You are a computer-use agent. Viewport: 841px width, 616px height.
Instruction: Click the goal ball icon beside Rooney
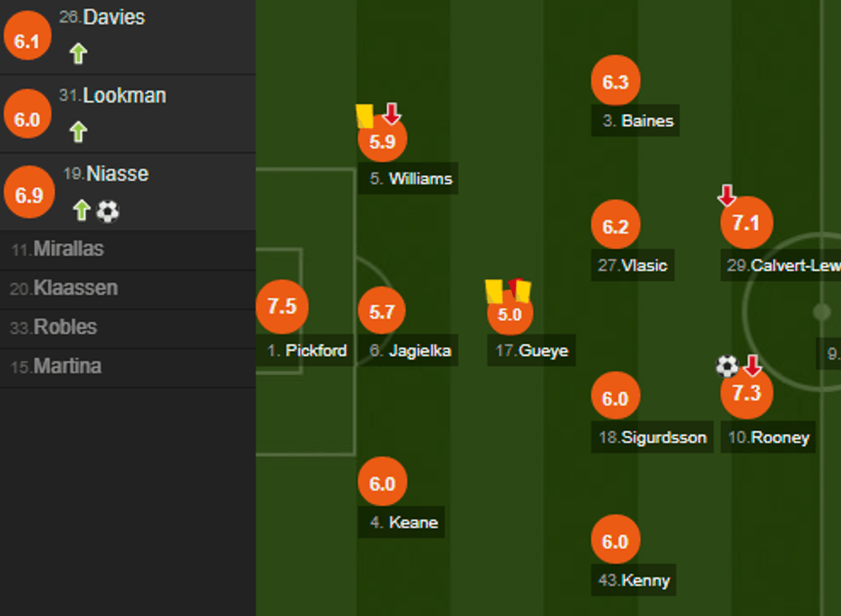[727, 366]
